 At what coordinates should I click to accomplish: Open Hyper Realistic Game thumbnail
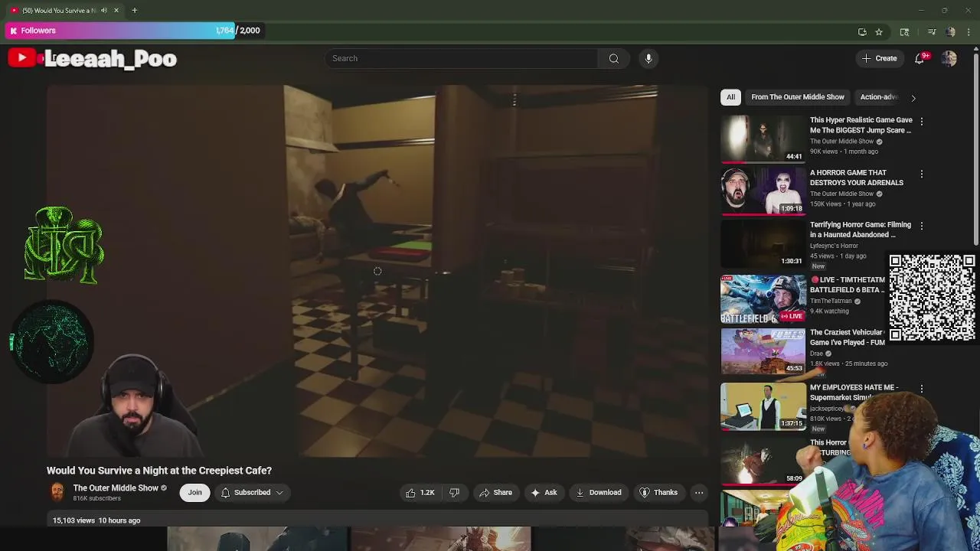763,139
